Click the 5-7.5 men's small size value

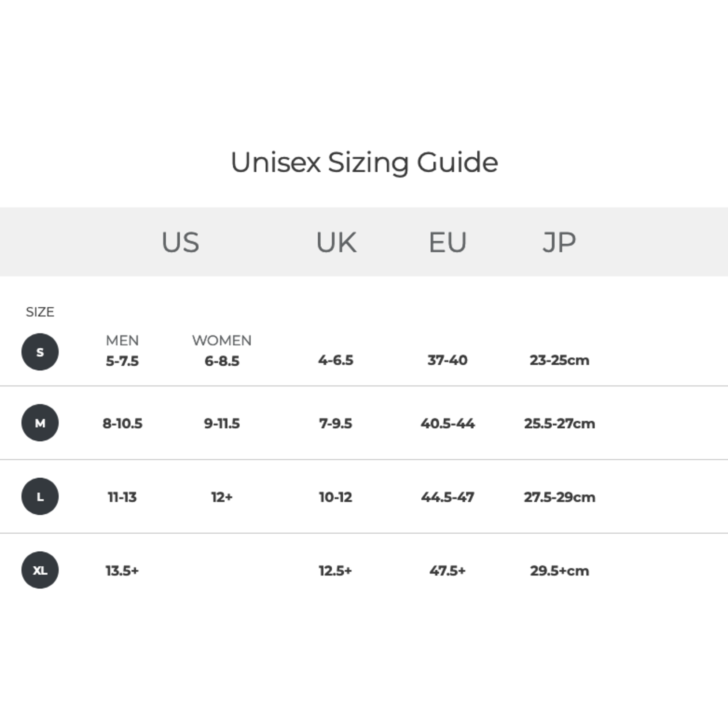[x=122, y=361]
